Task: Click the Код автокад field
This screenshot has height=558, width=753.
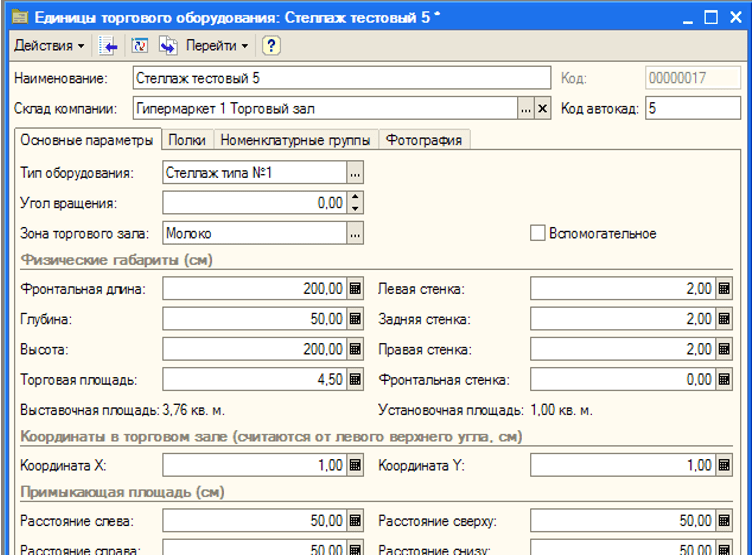Action: (692, 109)
